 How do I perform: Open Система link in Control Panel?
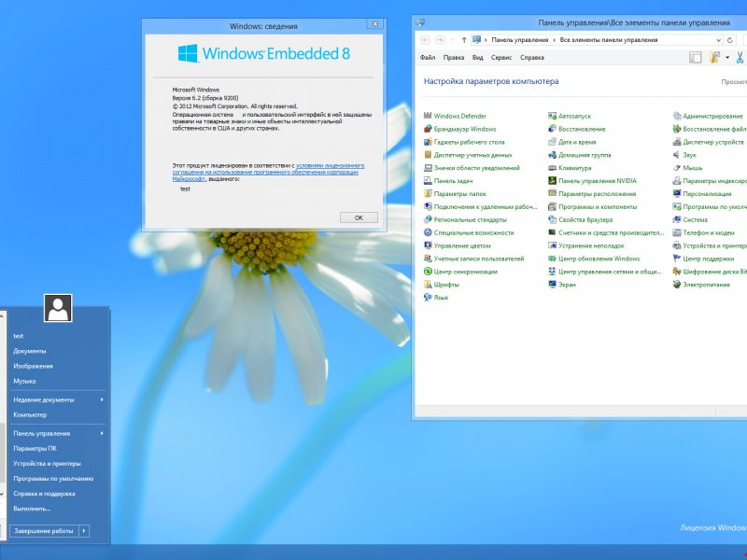point(695,219)
